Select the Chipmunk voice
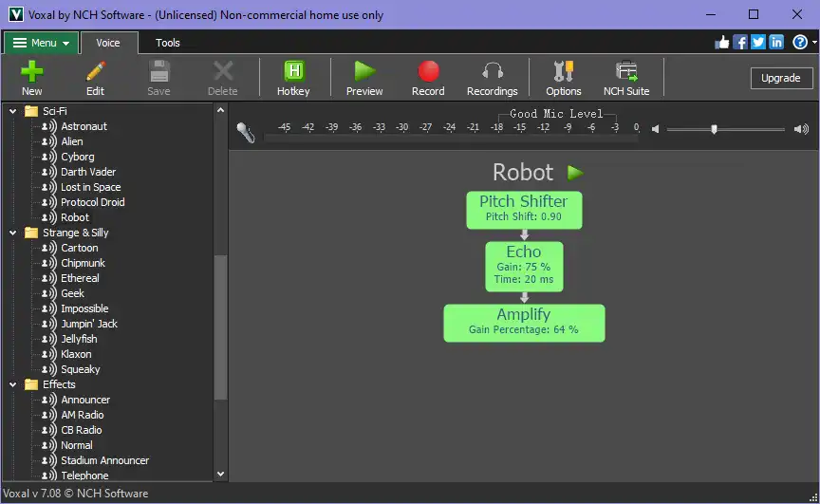 (x=84, y=263)
